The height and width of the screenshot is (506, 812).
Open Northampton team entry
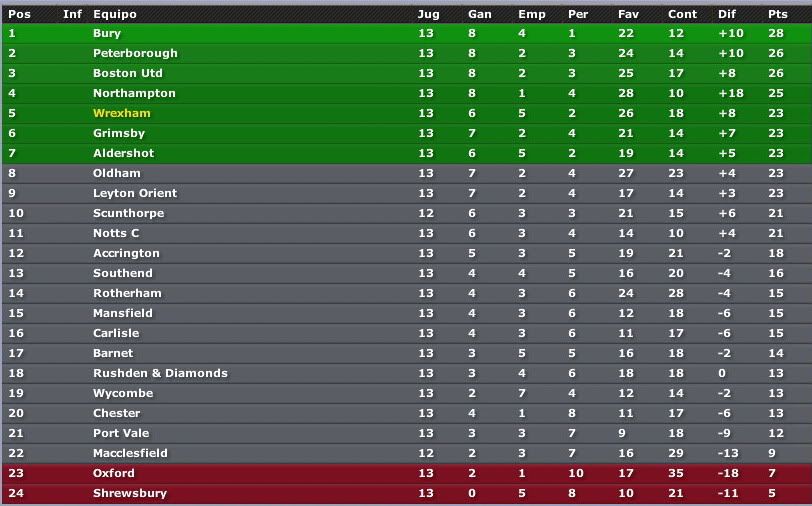134,94
